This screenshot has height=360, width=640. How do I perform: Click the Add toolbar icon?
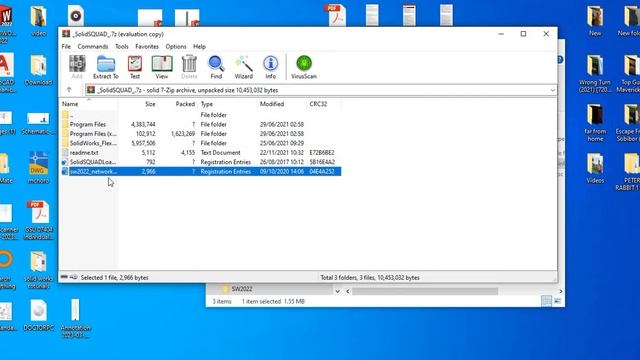click(x=77, y=67)
